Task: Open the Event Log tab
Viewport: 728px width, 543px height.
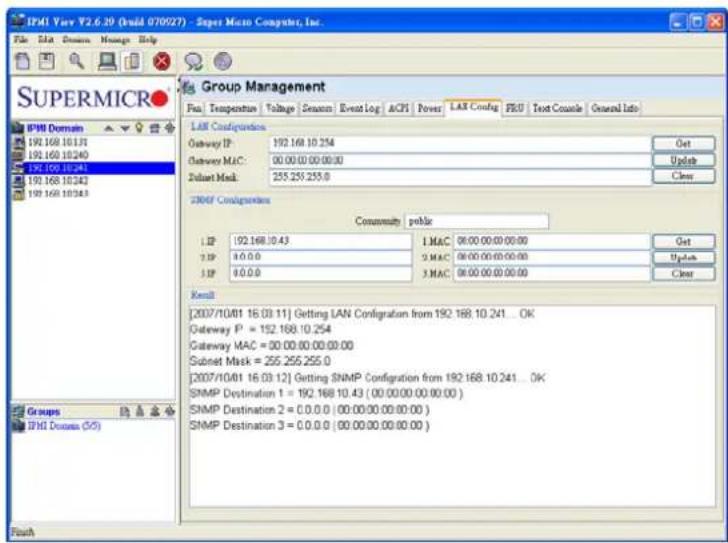Action: (360, 109)
